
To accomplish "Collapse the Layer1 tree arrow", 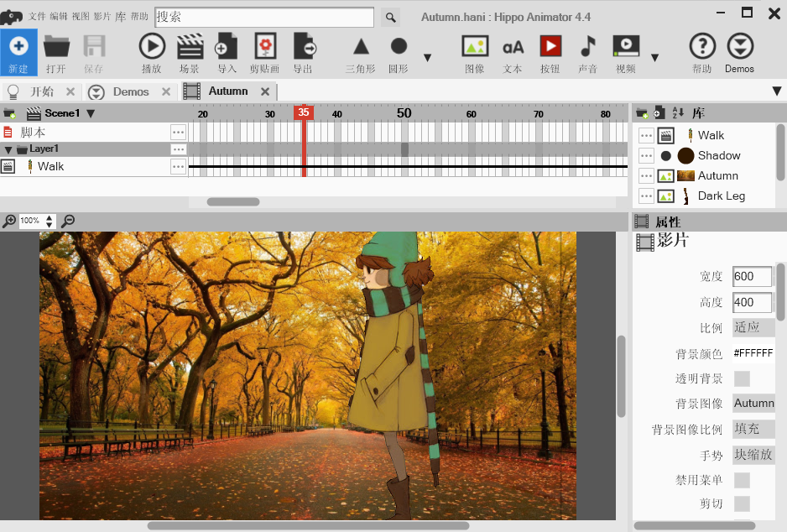I will [8, 149].
